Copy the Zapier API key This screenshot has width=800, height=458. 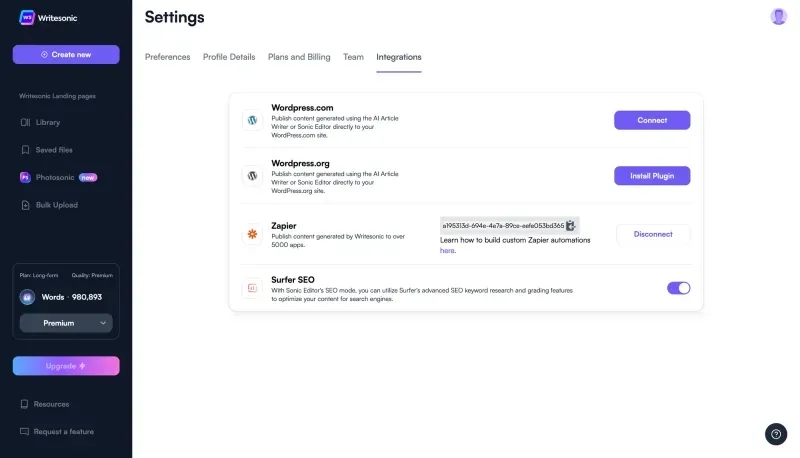570,225
